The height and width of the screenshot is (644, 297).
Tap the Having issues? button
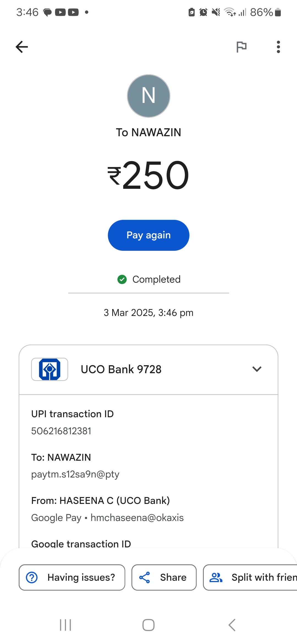point(72,577)
